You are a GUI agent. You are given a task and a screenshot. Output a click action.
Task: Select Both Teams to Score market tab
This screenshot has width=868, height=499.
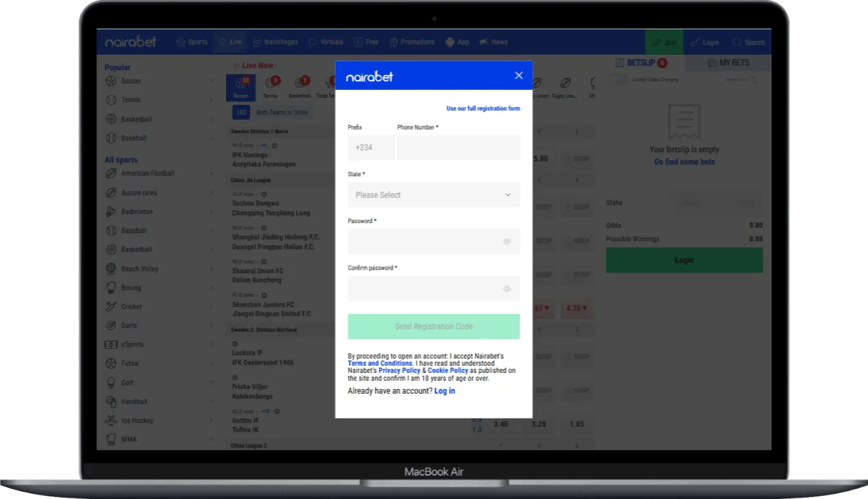[282, 112]
